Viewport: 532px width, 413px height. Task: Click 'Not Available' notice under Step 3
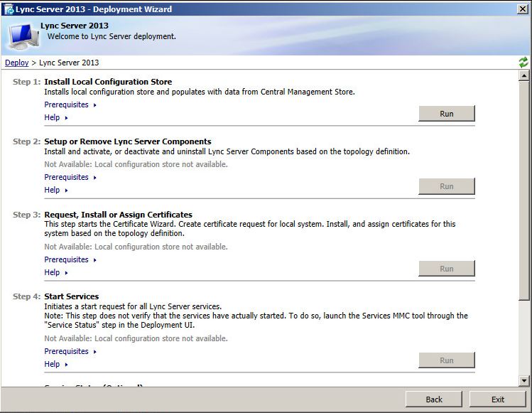pyautogui.click(x=136, y=247)
